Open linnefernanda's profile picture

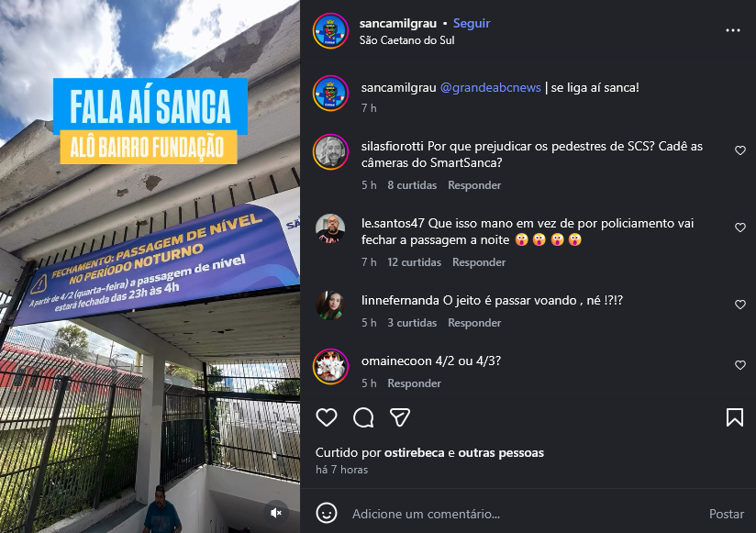click(330, 305)
